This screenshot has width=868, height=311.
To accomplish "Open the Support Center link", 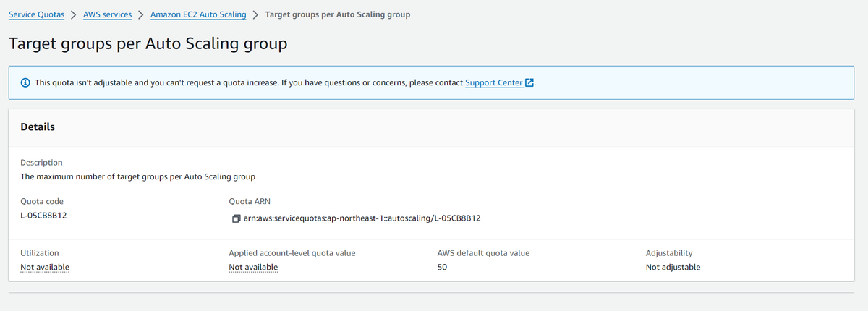I will click(494, 83).
